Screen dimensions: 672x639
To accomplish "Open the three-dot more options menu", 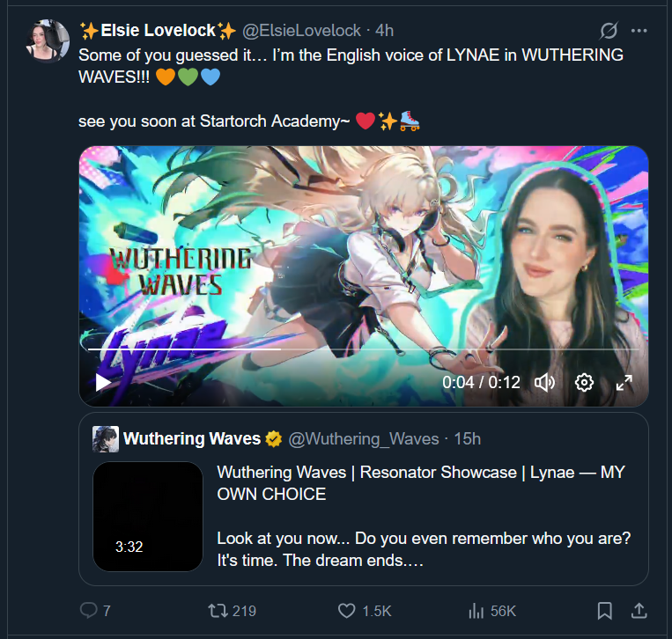I will [639, 31].
